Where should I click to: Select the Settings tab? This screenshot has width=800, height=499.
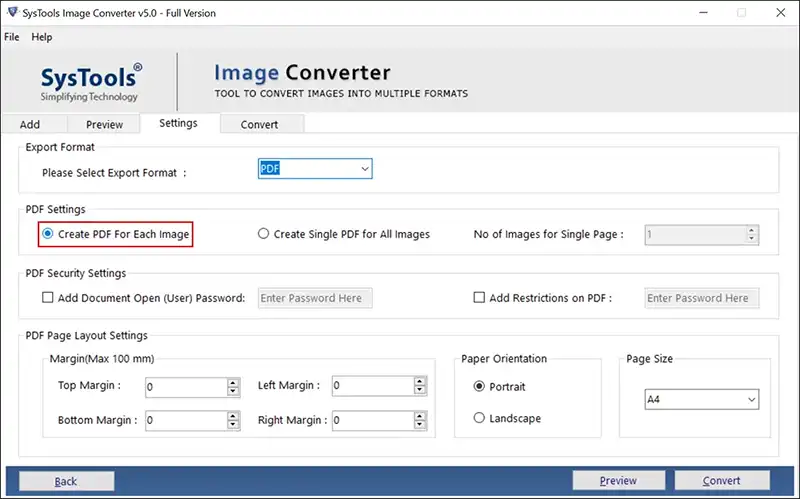[x=178, y=123]
